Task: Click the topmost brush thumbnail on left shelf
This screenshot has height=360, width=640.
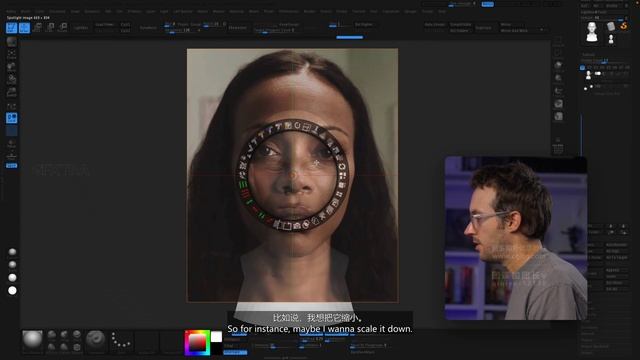Action: 11,41
